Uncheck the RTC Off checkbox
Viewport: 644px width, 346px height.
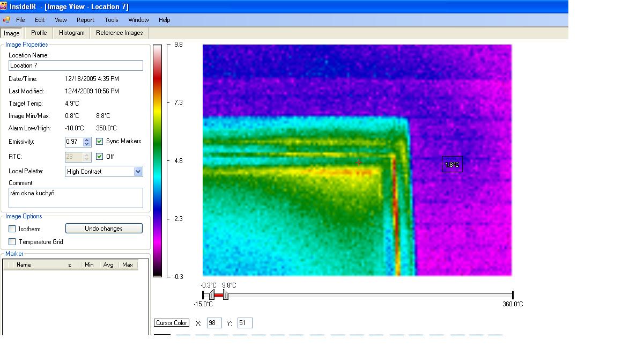click(99, 157)
